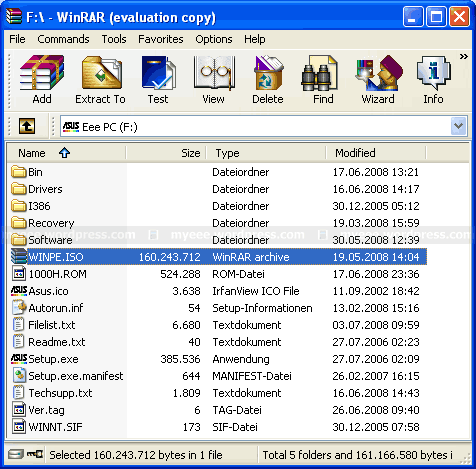This screenshot has width=476, height=469.
Task: Click the WinRAR title bar app icon
Action: click(14, 16)
